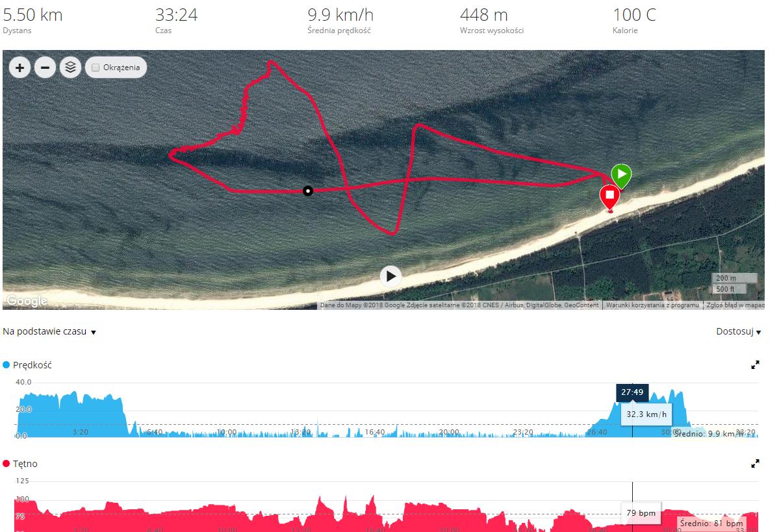Click the Google logo on the map

pyautogui.click(x=27, y=301)
